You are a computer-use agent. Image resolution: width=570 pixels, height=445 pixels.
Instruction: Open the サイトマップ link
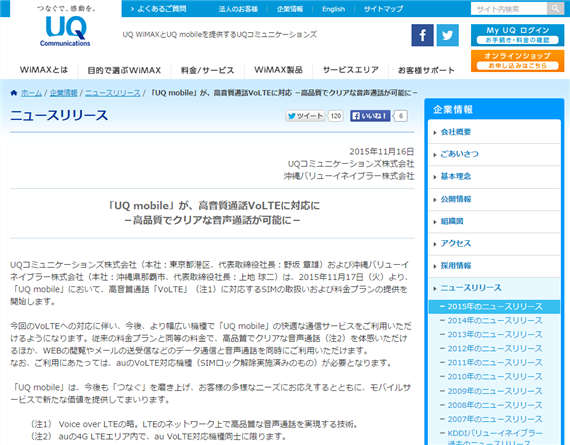pyautogui.click(x=384, y=9)
